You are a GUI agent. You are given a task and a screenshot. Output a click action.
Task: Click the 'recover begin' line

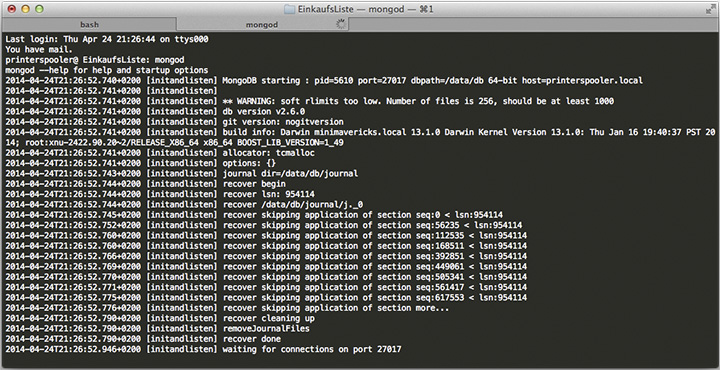[x=146, y=184]
